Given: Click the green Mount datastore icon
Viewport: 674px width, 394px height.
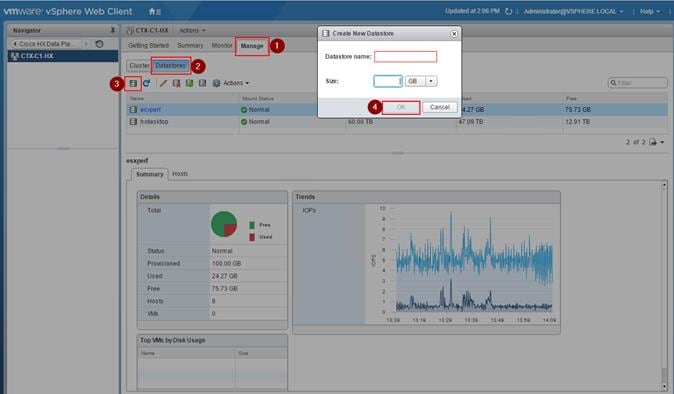Looking at the screenshot, I should click(x=189, y=83).
